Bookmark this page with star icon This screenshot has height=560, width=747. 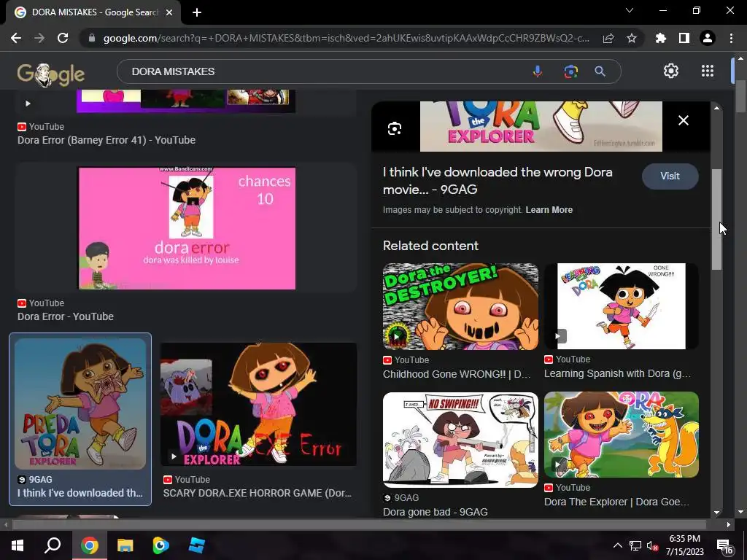coord(632,38)
